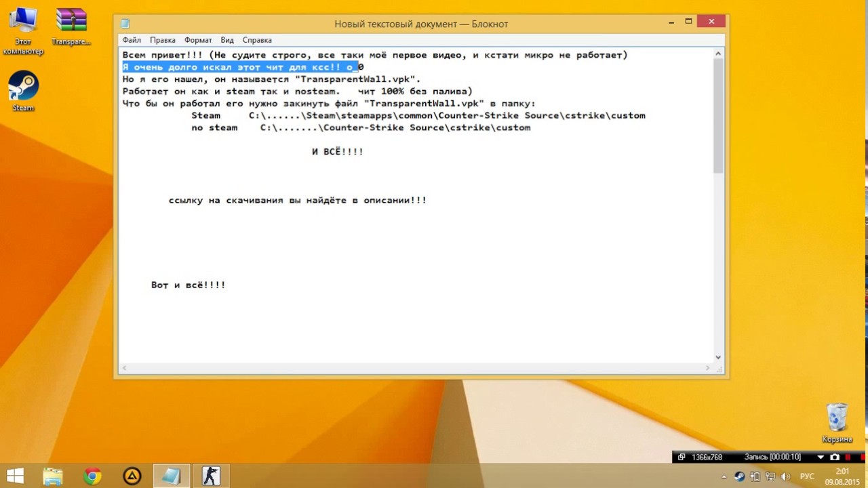
Task: Open the Правка menu
Action: point(163,40)
